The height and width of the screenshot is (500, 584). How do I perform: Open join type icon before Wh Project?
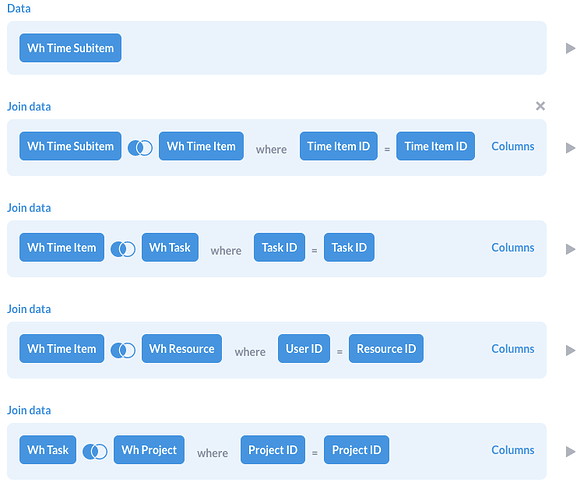(x=95, y=452)
